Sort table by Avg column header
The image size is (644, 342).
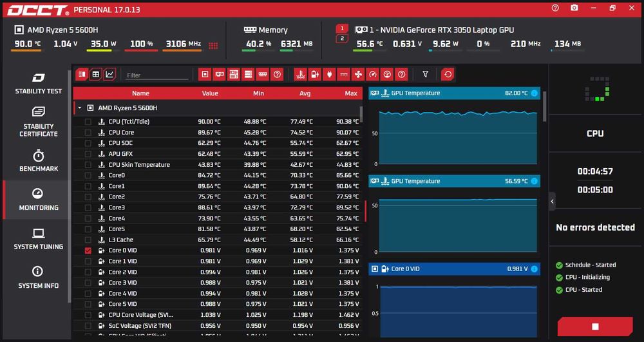(x=305, y=93)
